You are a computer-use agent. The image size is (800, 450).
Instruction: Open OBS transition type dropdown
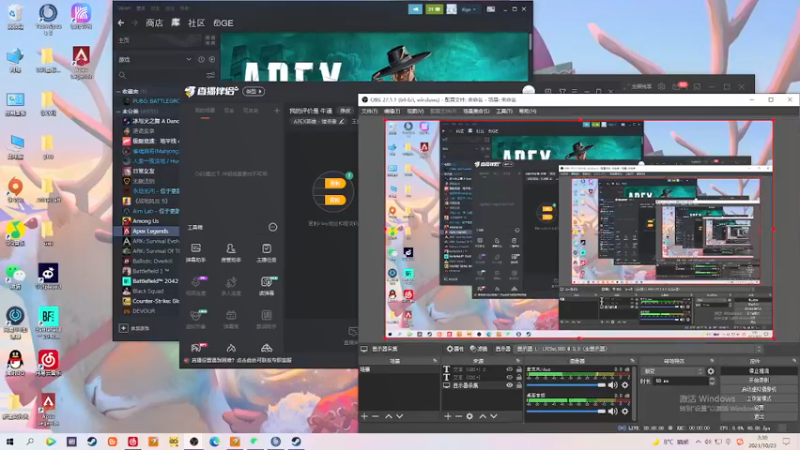coord(673,371)
